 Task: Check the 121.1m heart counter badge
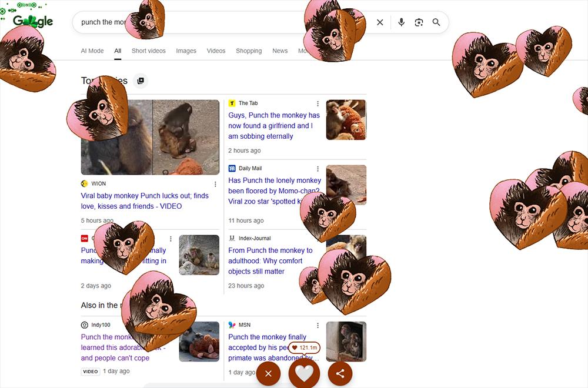click(305, 347)
